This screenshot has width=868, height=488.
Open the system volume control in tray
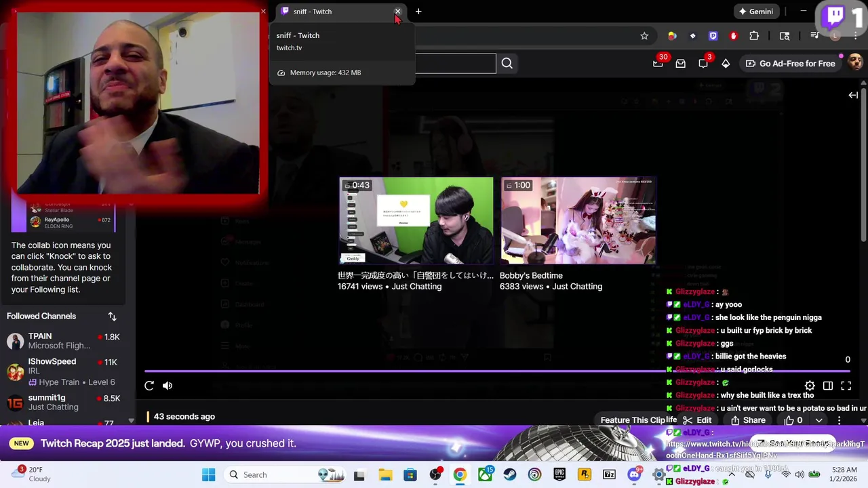pos(800,474)
